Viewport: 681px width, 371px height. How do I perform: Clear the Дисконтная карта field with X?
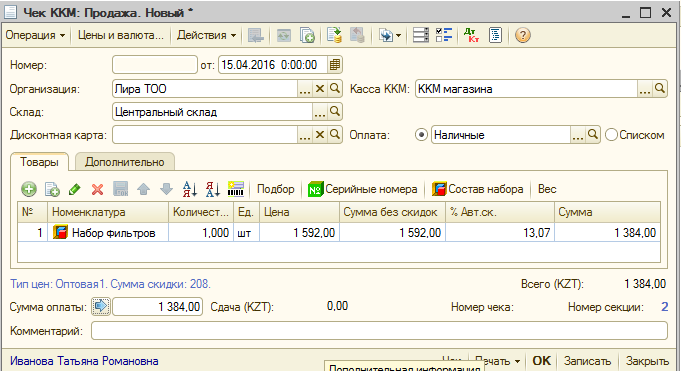coord(320,135)
